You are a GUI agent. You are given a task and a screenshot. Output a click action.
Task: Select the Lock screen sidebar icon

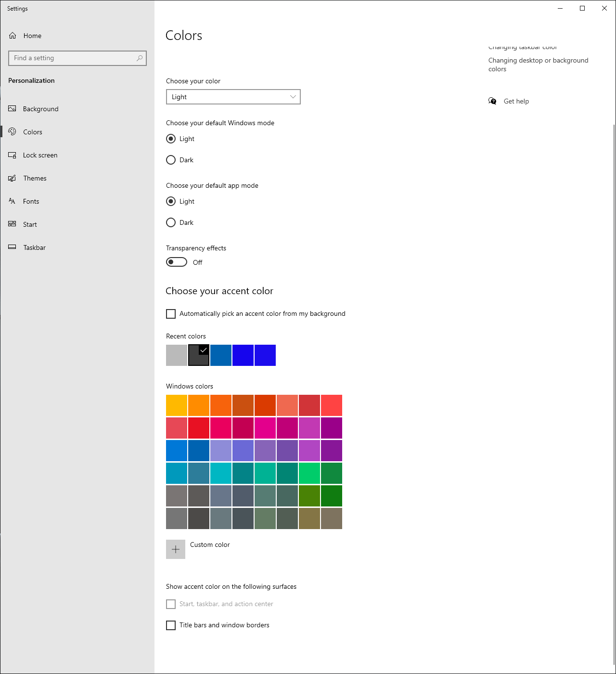pos(12,155)
